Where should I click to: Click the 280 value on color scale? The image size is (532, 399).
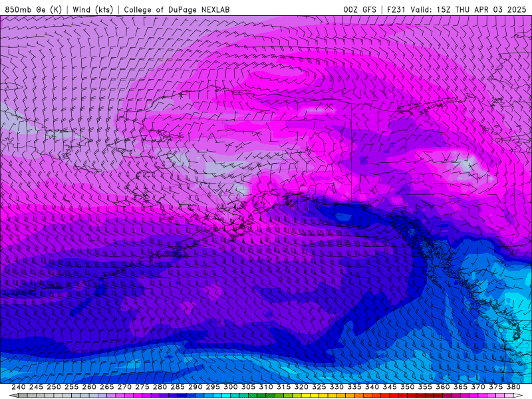(x=160, y=387)
